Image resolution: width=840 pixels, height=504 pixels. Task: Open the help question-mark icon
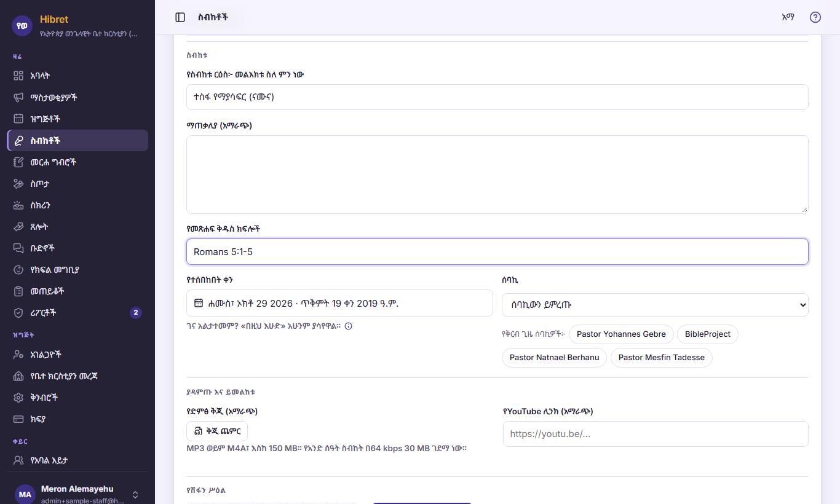click(x=815, y=17)
